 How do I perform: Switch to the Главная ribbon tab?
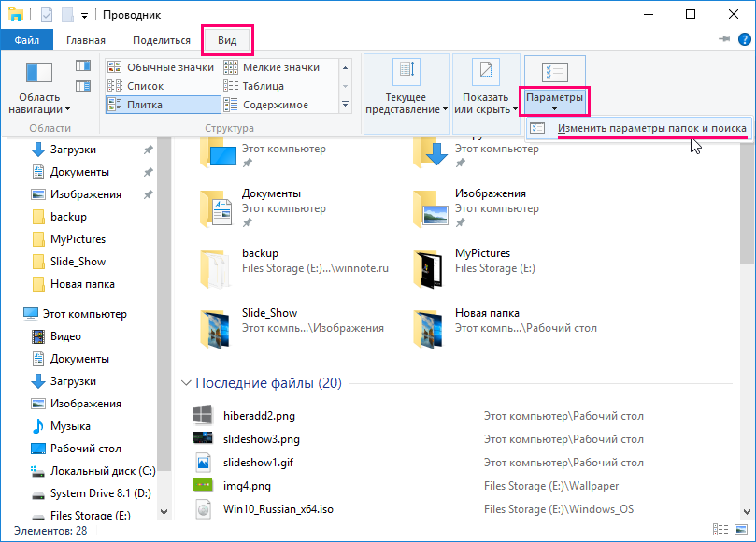(x=86, y=40)
